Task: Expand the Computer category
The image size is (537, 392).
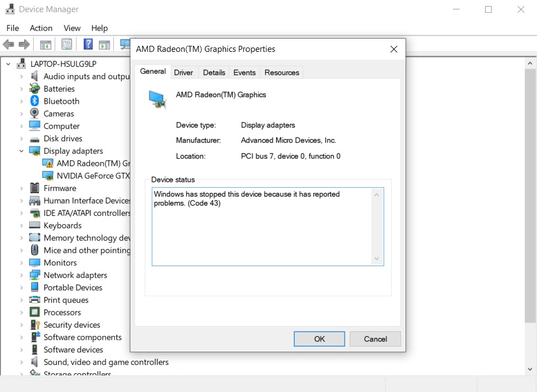Action: point(21,126)
